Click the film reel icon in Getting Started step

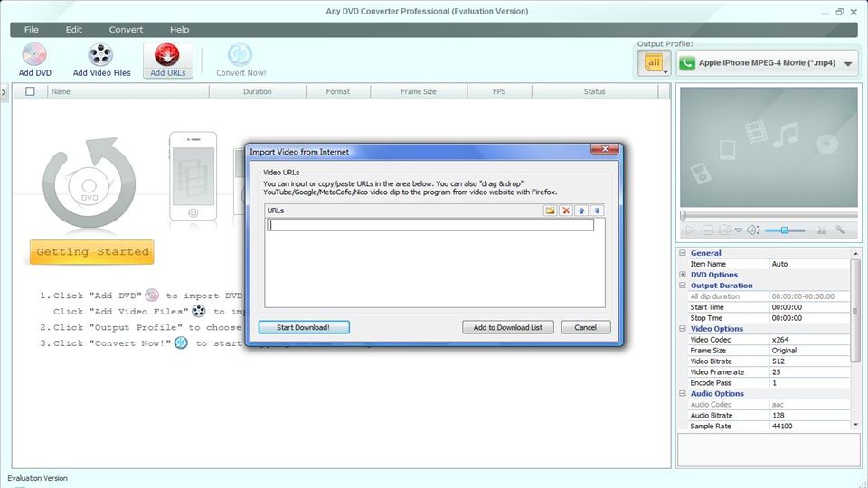(x=199, y=311)
